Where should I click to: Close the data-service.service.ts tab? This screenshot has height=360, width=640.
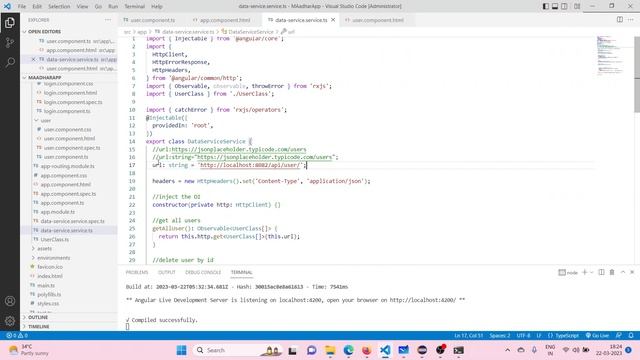click(333, 20)
